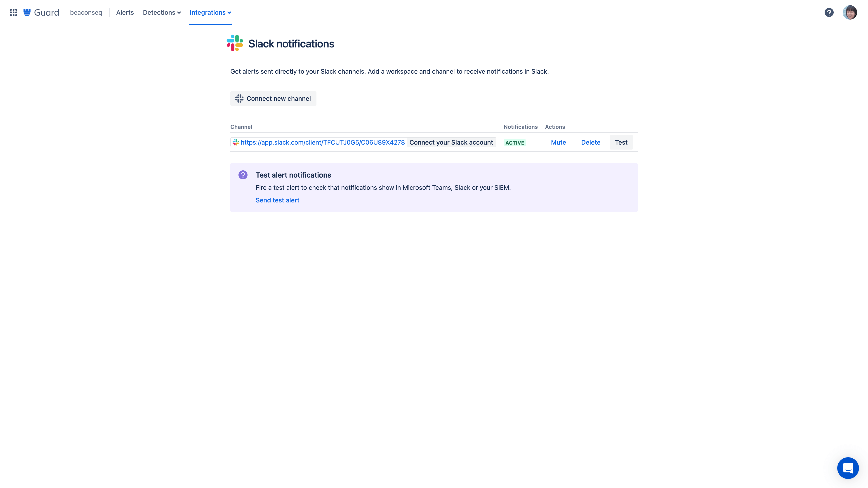This screenshot has height=488, width=868.
Task: Mute the active Slack channel
Action: pos(559,142)
